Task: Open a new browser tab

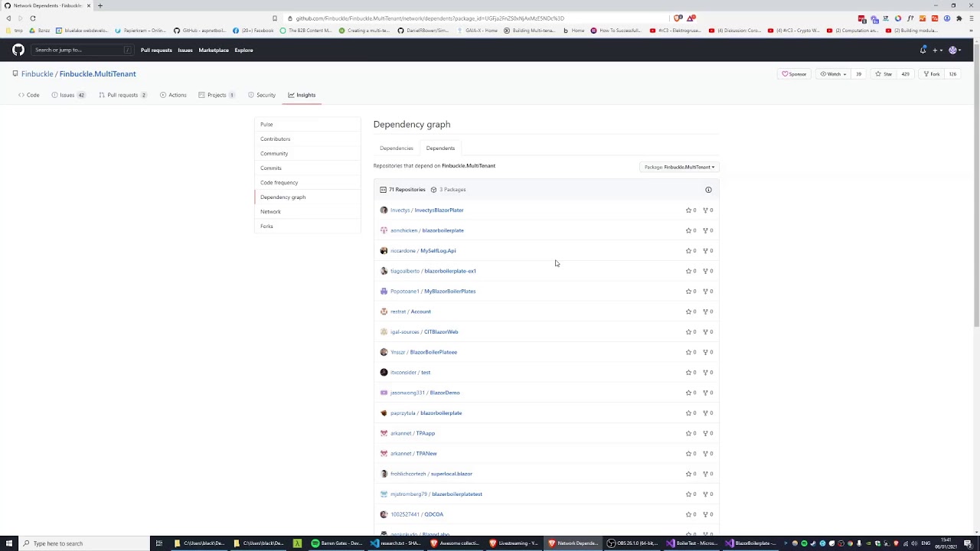Action: click(100, 5)
